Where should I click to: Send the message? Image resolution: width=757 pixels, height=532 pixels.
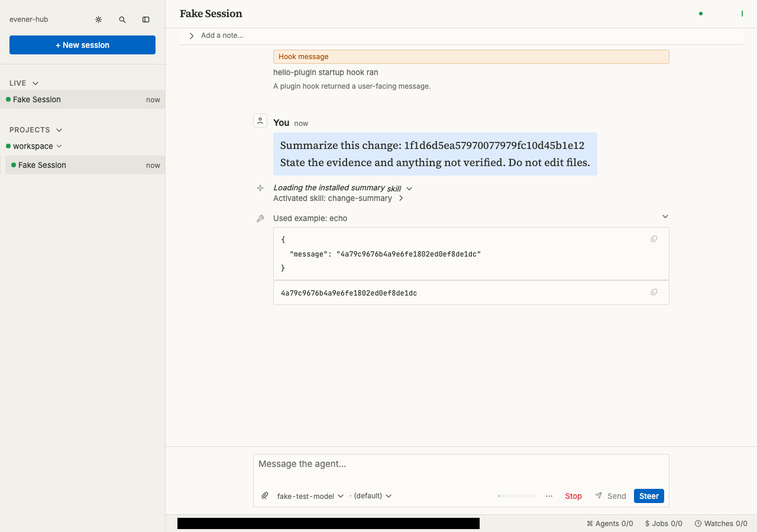click(x=610, y=496)
